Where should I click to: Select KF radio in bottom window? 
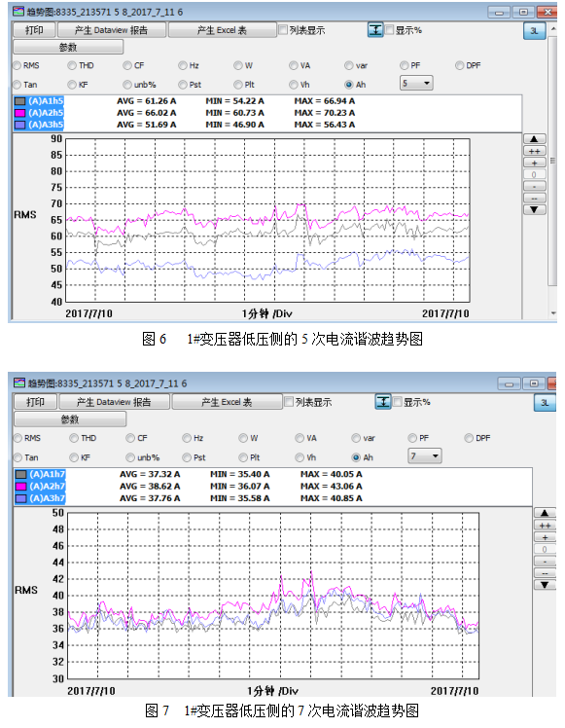(74, 457)
